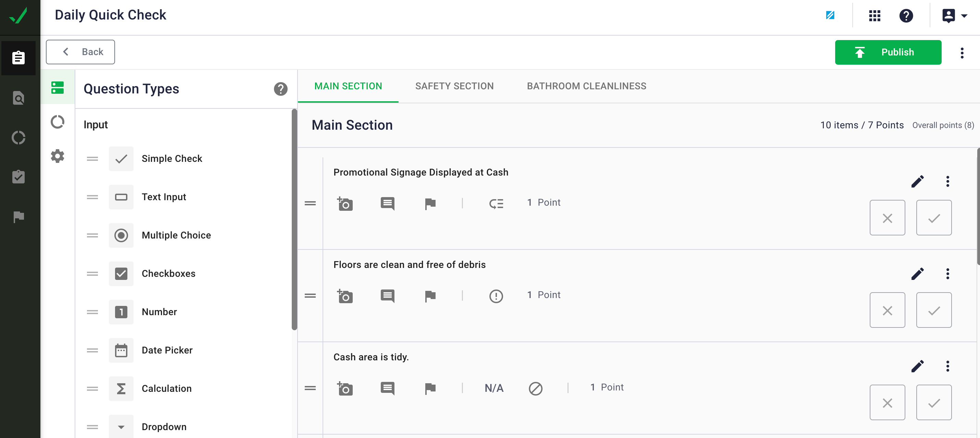The width and height of the screenshot is (980, 438).
Task: Click the flag icon for Cash area question
Action: pos(430,388)
